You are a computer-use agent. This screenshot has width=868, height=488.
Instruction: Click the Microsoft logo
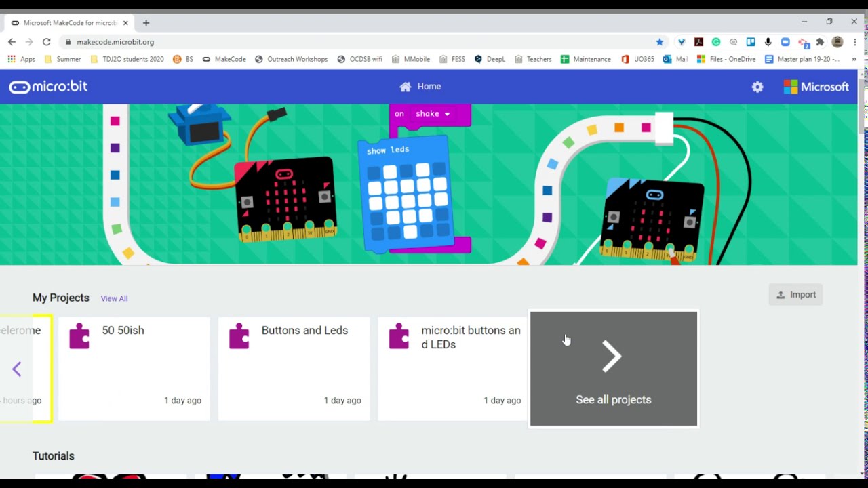pyautogui.click(x=816, y=87)
